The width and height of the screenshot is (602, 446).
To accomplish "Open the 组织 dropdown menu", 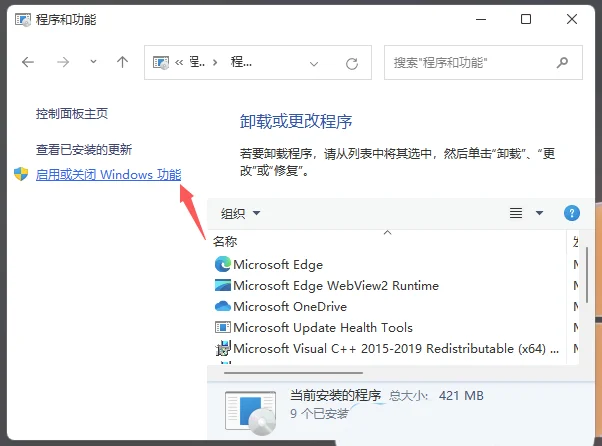I will (x=240, y=213).
